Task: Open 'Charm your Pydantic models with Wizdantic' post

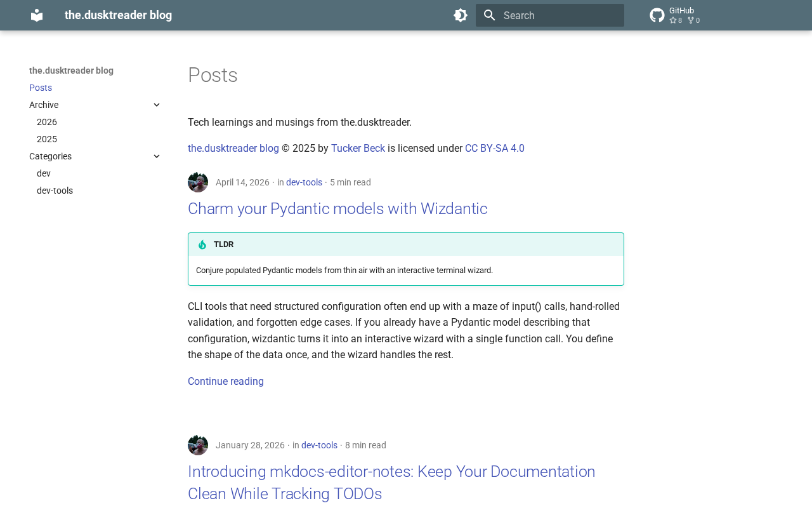Action: pyautogui.click(x=337, y=209)
